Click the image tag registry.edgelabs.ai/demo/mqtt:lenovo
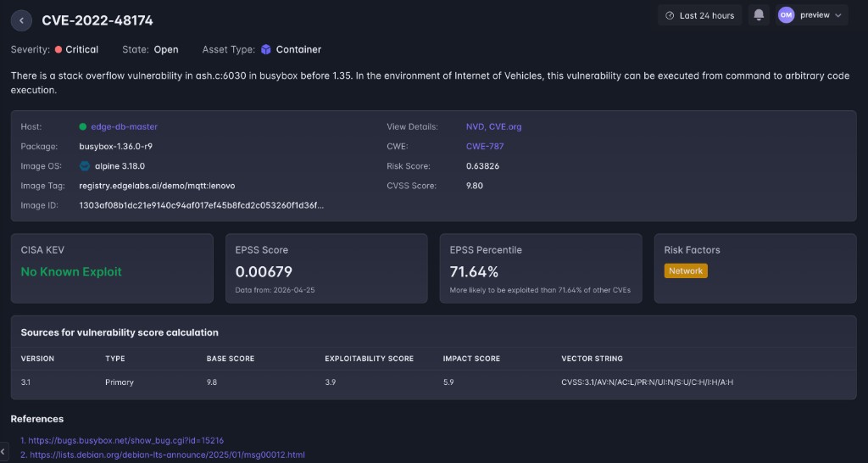The width and height of the screenshot is (868, 463). (157, 186)
